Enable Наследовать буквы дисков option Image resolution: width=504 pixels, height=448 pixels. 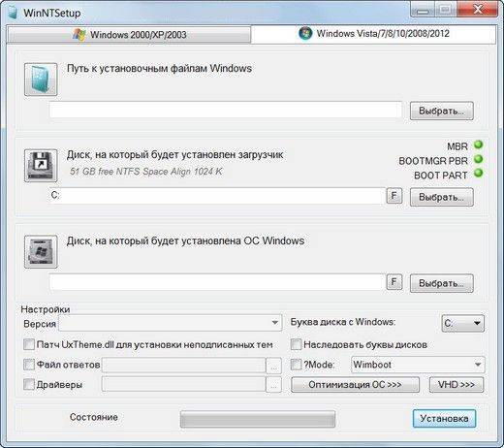point(296,344)
